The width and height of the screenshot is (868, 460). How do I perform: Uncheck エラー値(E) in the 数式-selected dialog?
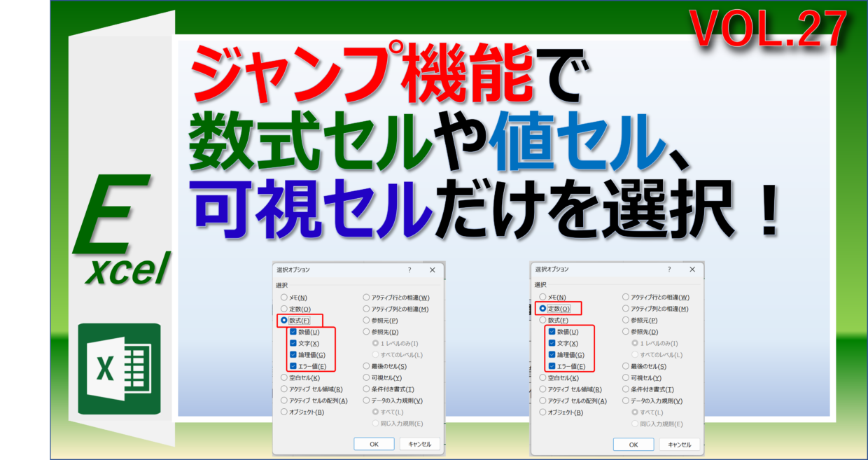click(293, 366)
